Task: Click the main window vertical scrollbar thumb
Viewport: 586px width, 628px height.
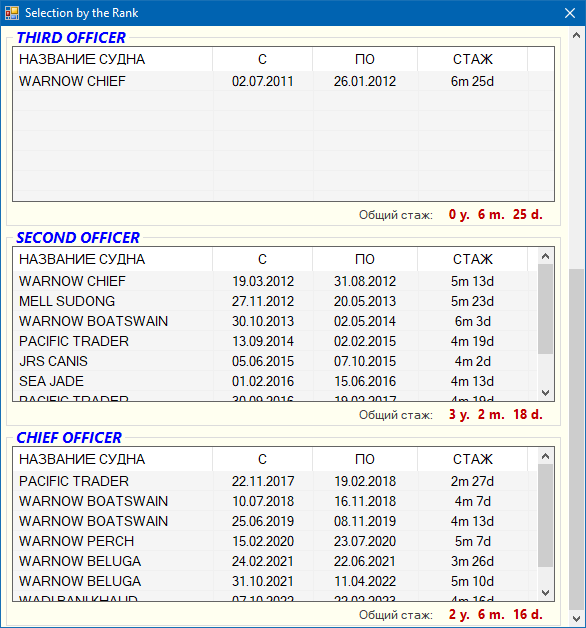Action: click(576, 441)
